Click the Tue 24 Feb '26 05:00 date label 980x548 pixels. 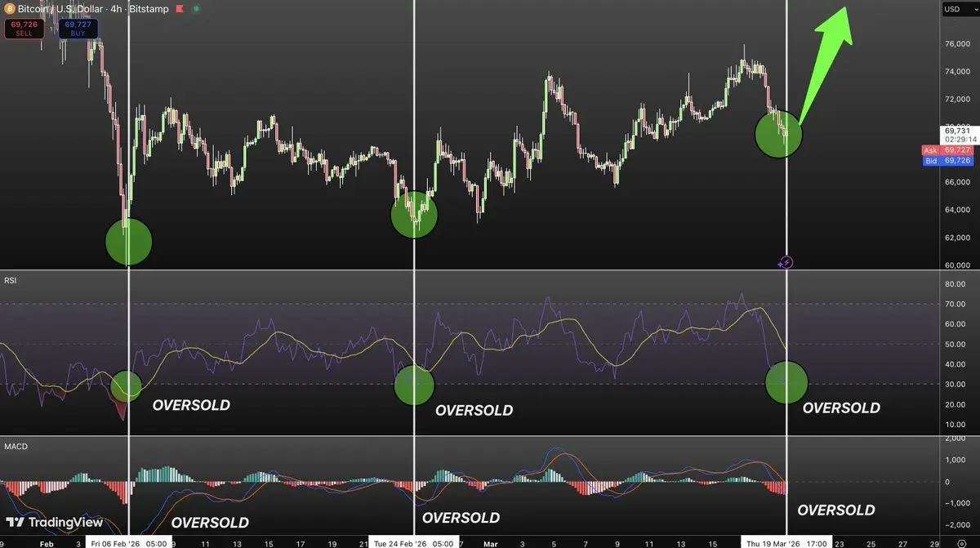click(x=413, y=542)
